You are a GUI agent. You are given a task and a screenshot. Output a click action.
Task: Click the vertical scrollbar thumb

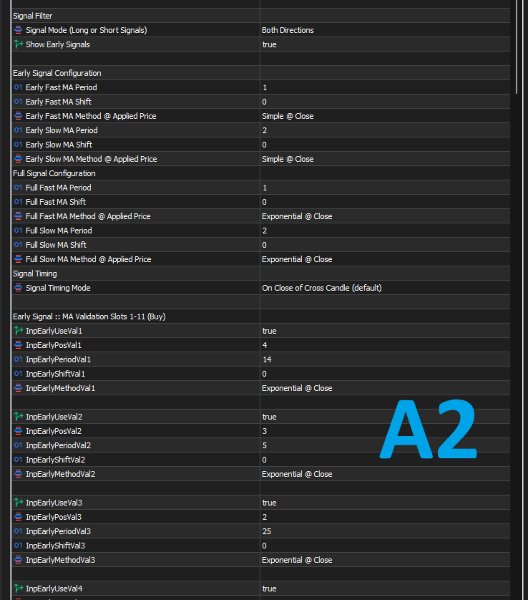coord(517,47)
